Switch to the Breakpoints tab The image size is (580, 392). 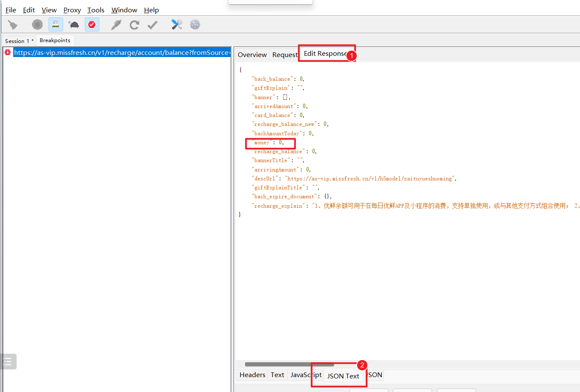[x=55, y=40]
